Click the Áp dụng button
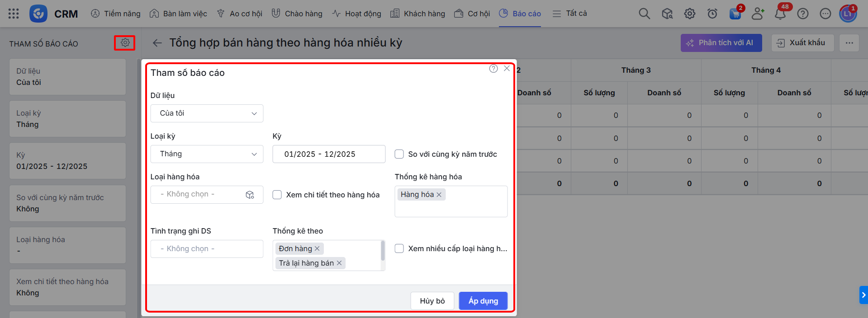This screenshot has width=868, height=318. click(483, 301)
